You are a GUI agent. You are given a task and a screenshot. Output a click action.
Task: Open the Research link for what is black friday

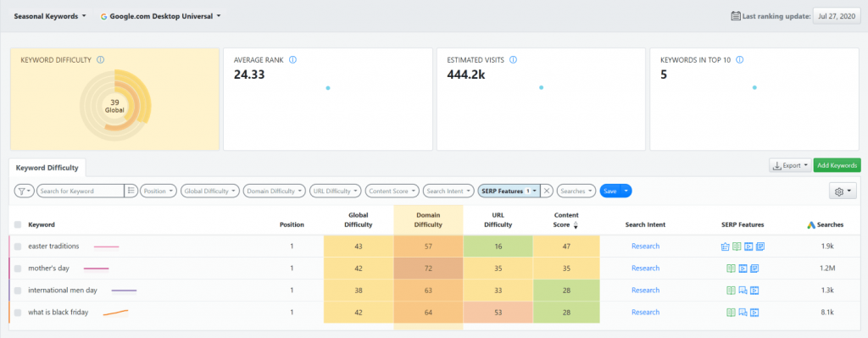[x=645, y=313]
